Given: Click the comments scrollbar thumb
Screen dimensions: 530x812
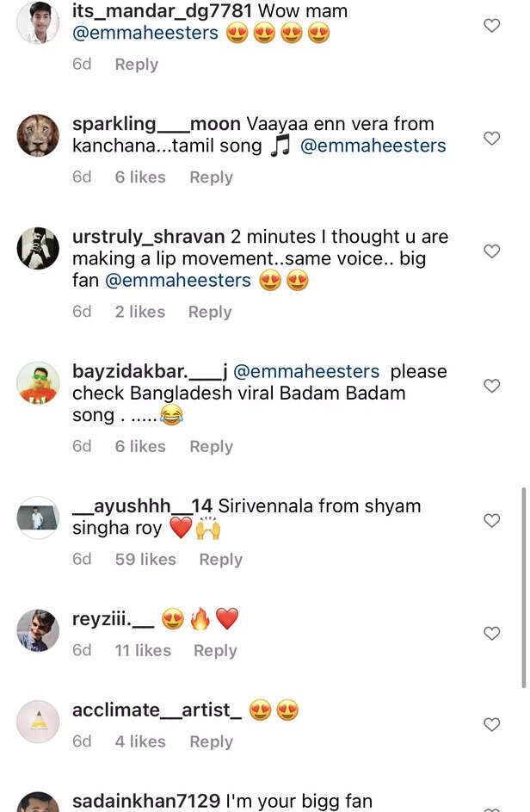Looking at the screenshot, I should pos(523,586).
